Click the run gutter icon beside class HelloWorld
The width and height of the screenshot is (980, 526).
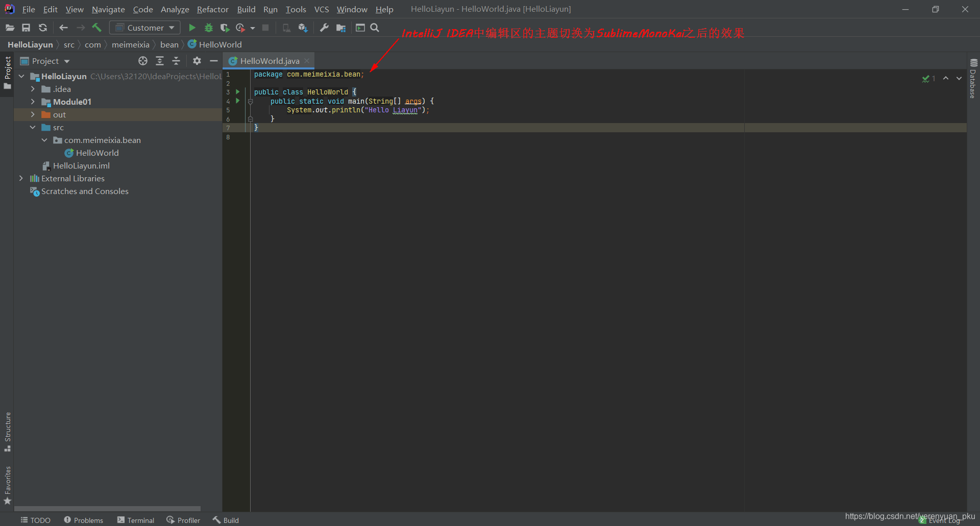tap(237, 92)
